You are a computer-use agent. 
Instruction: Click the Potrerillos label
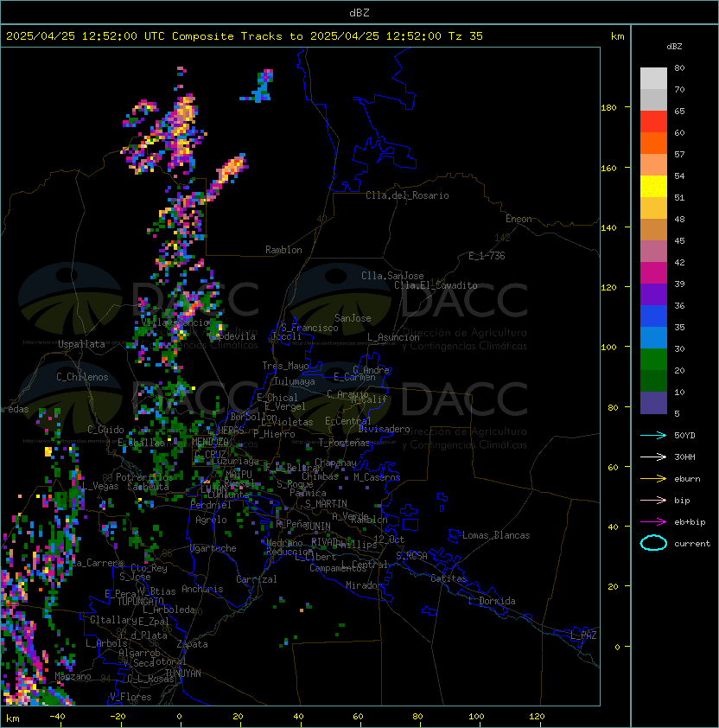click(144, 477)
